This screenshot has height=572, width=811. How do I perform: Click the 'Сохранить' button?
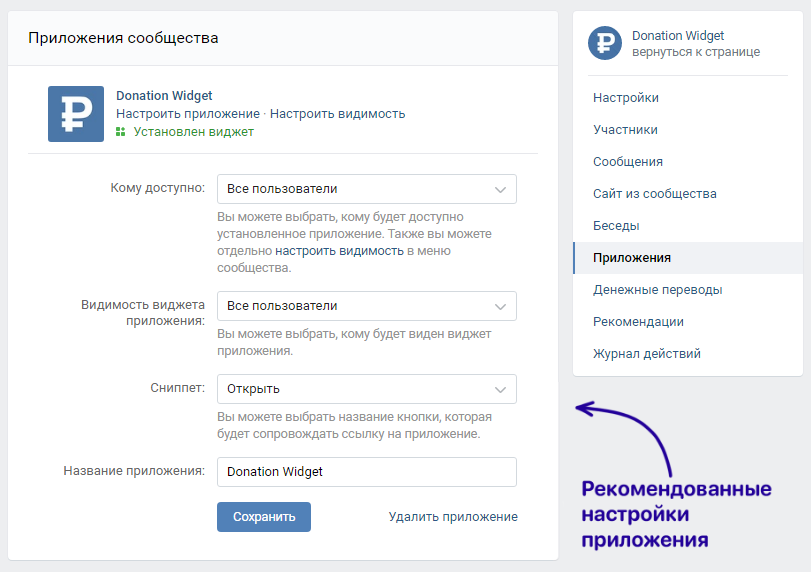tap(264, 517)
